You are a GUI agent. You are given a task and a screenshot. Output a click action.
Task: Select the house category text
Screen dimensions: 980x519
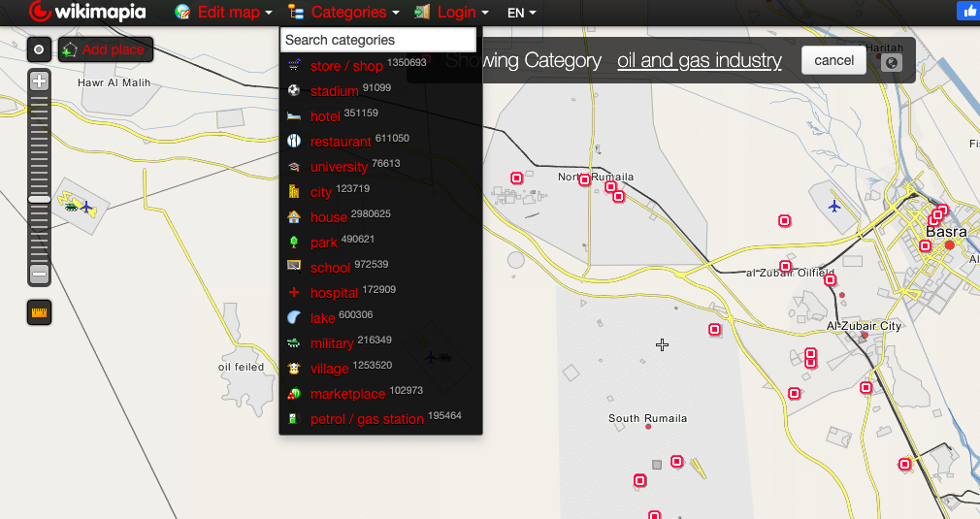329,216
